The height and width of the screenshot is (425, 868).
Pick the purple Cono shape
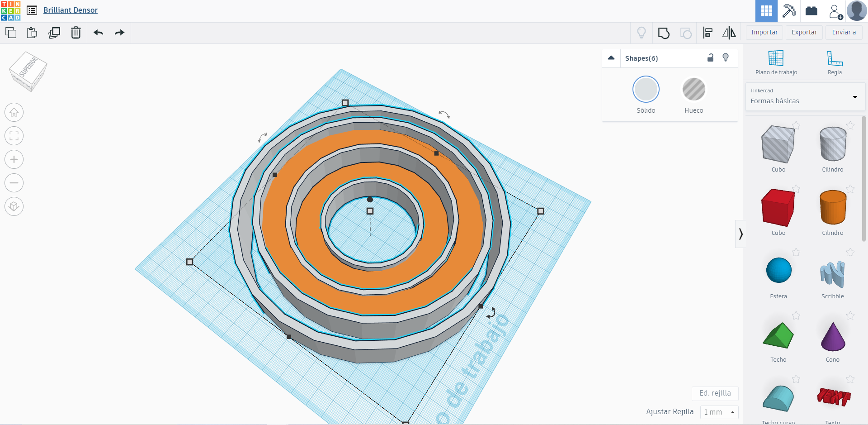[833, 337]
